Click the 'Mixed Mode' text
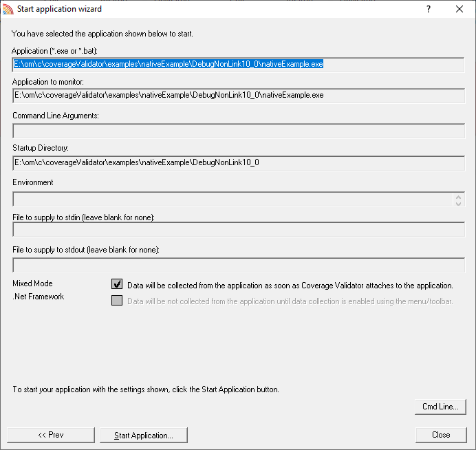 click(x=32, y=283)
